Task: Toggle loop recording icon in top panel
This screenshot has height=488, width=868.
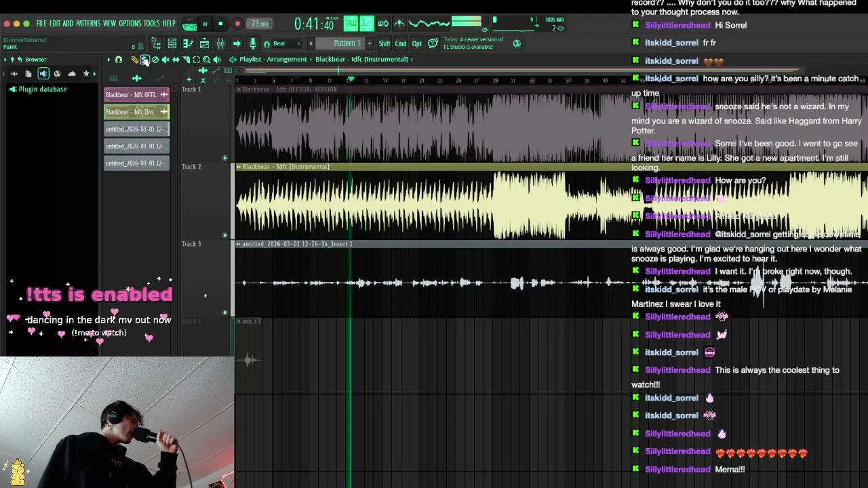Action: click(x=383, y=24)
